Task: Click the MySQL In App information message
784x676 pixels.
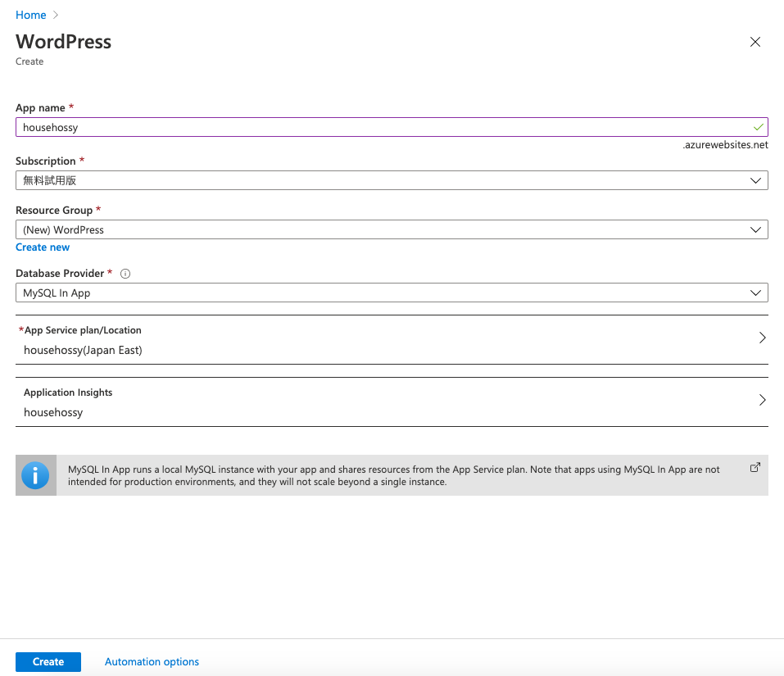Action: coord(393,475)
